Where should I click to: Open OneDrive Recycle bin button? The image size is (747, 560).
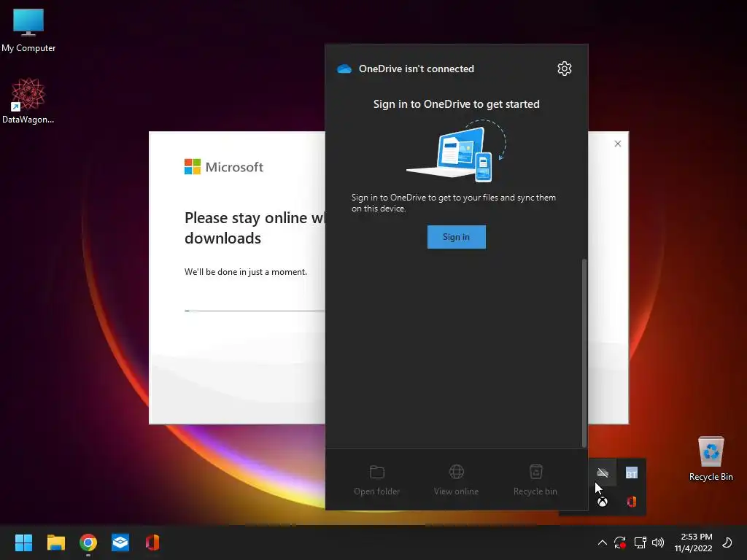pos(535,480)
